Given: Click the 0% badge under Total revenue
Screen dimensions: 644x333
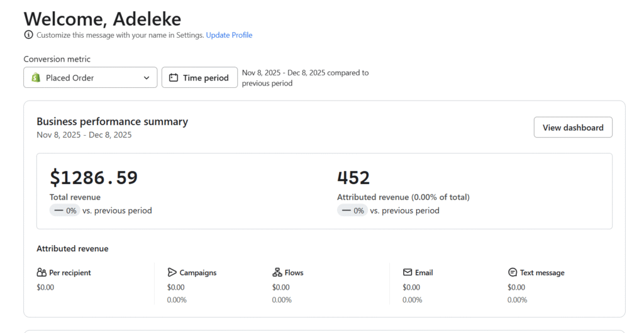Looking at the screenshot, I should pyautogui.click(x=65, y=210).
